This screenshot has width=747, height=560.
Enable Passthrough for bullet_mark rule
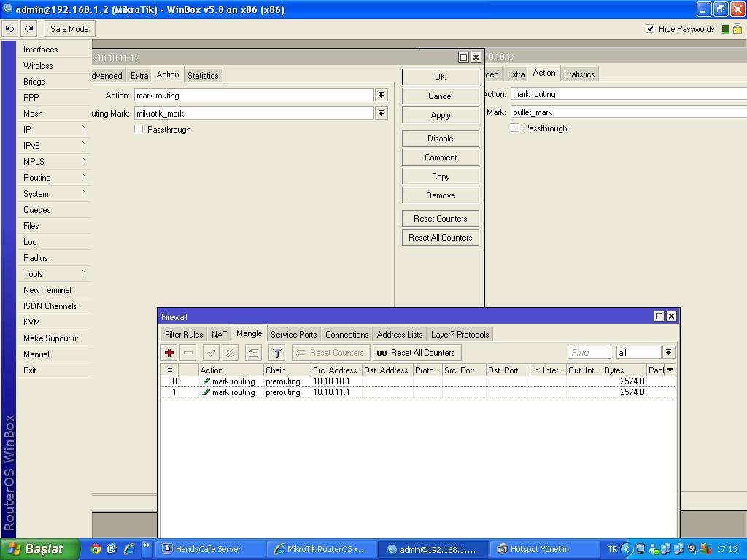pos(515,128)
